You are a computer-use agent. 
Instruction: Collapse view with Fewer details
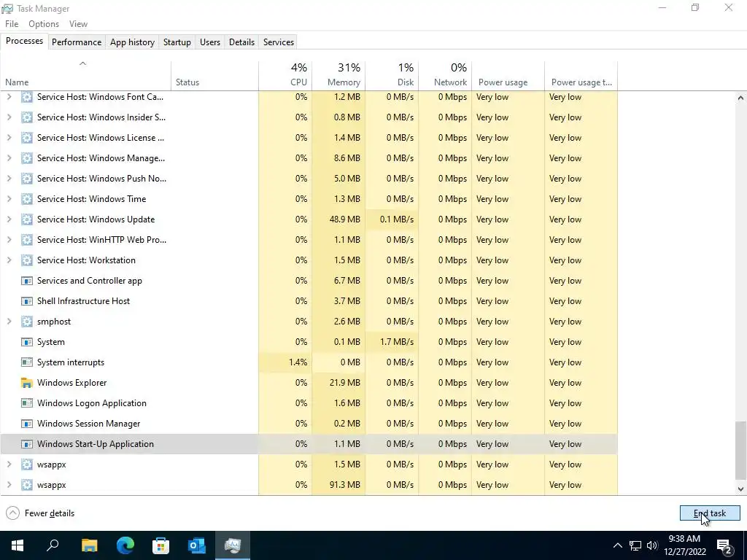coord(40,513)
